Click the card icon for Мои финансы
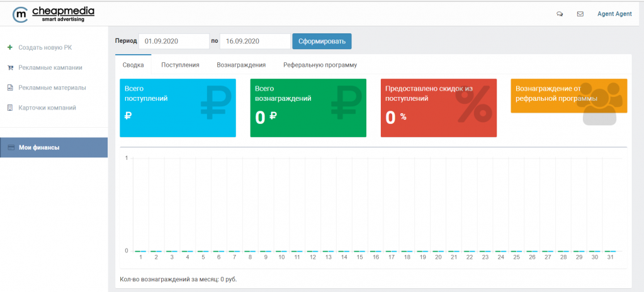This screenshot has height=292, width=644. point(11,148)
